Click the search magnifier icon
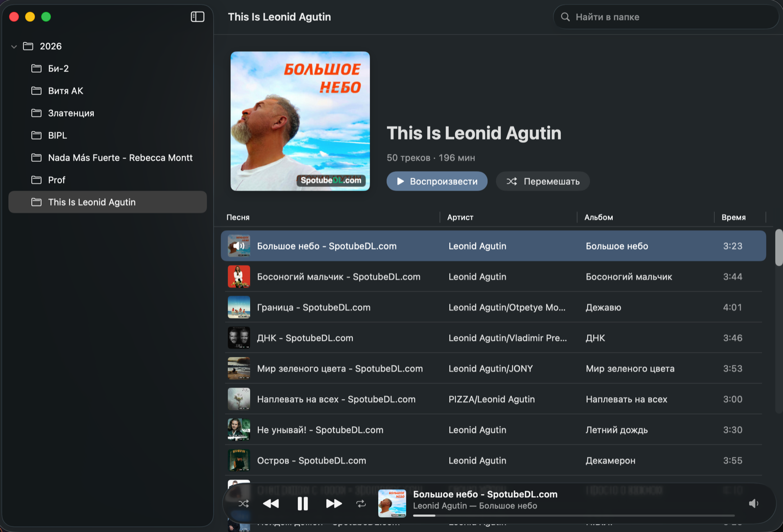 coord(565,17)
